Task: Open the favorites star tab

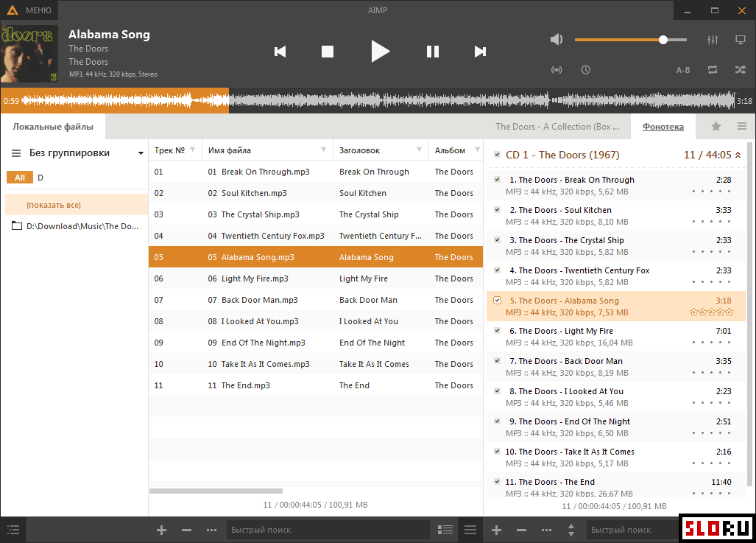Action: [x=716, y=127]
